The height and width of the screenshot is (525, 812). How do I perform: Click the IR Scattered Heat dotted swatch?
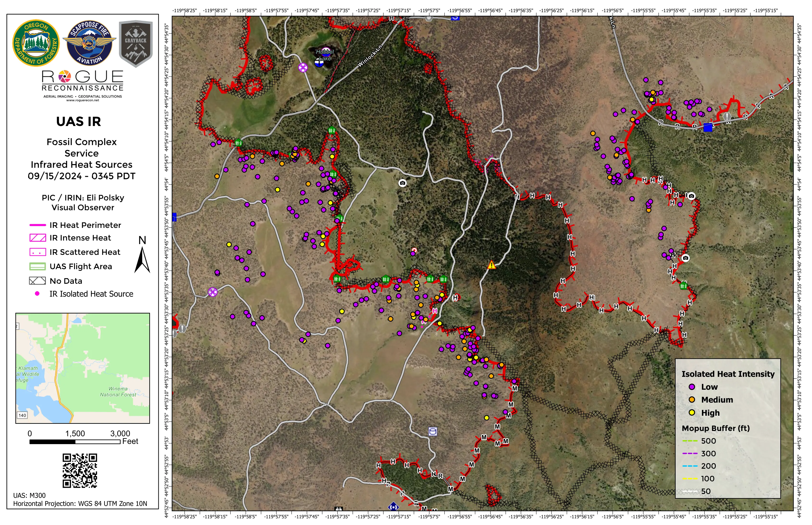pos(37,252)
